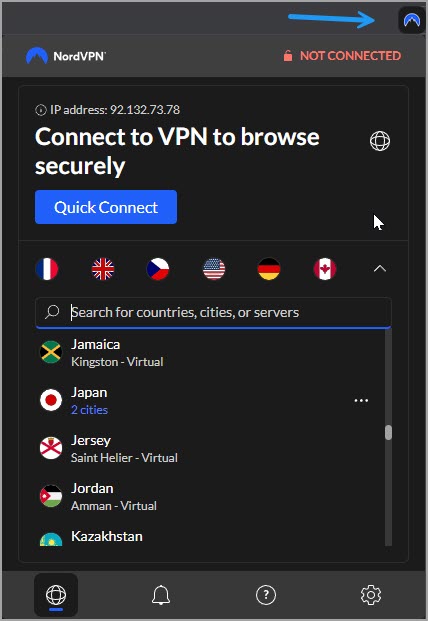Select the France flag quick-connect icon
428x621 pixels.
point(47,269)
